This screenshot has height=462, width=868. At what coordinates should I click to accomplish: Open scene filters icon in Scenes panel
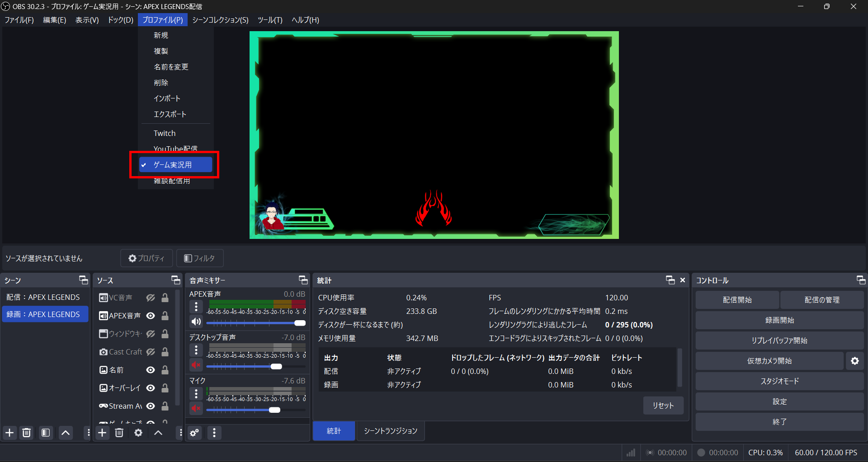pos(46,433)
